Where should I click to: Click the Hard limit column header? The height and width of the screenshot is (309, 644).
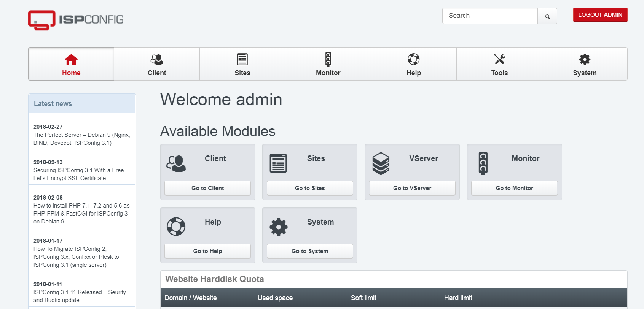point(458,298)
